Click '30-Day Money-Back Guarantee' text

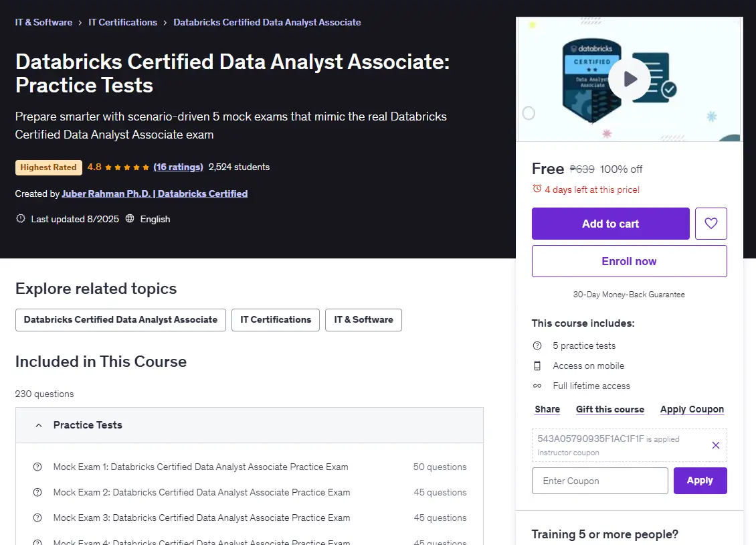(629, 294)
